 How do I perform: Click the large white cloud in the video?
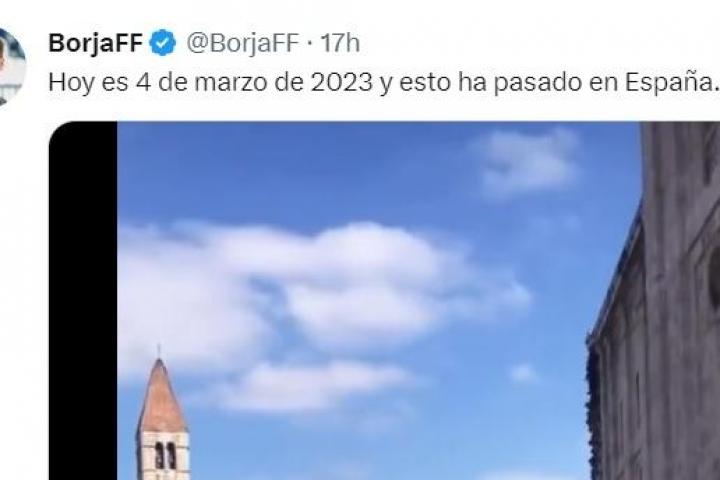coord(321,294)
